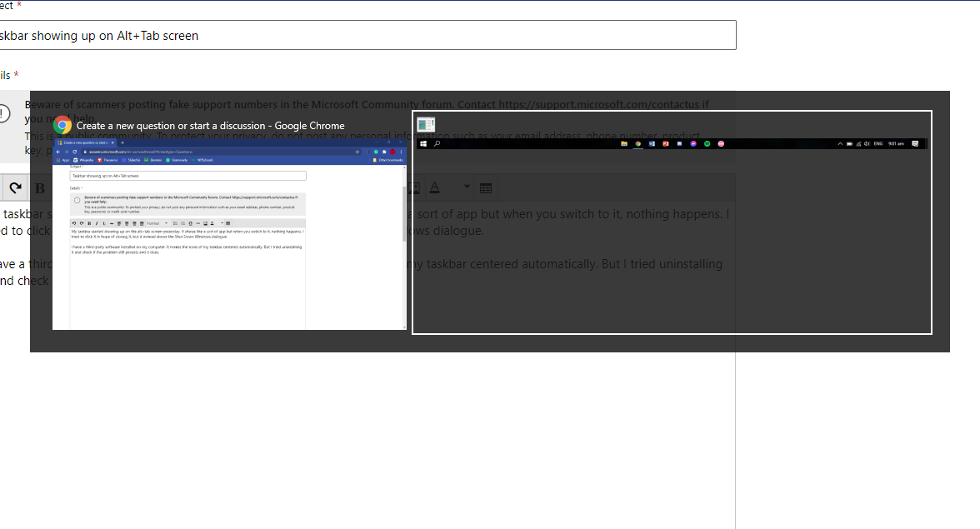Click into the Subject field reading 'Alt+Tab screen'
Image resolution: width=980 pixels, height=529 pixels.
click(x=367, y=36)
